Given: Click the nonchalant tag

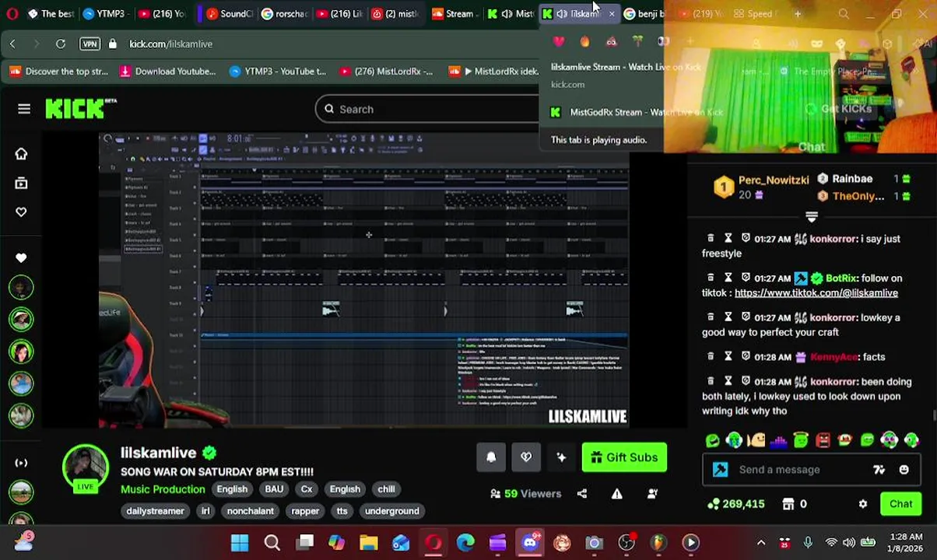Looking at the screenshot, I should [x=250, y=511].
